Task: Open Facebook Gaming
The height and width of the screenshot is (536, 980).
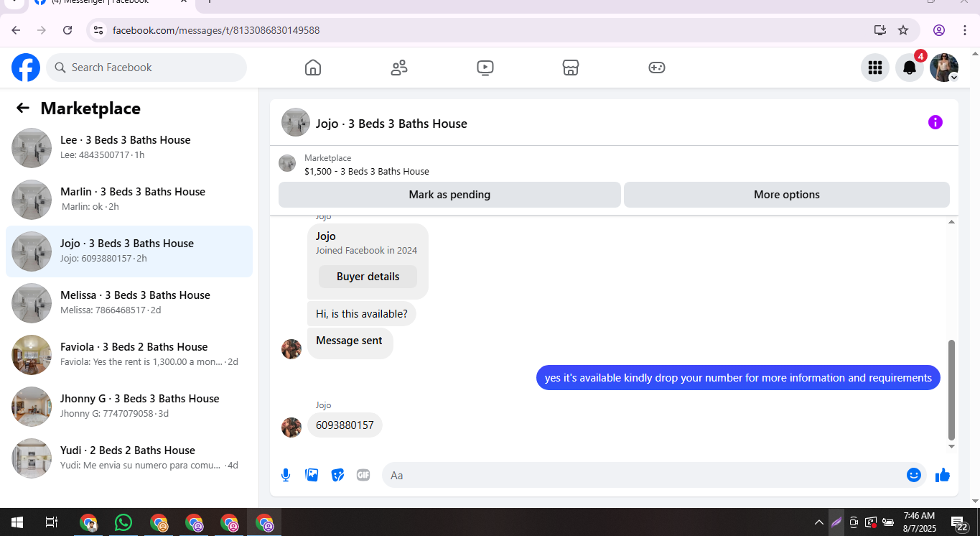Action: 657,68
